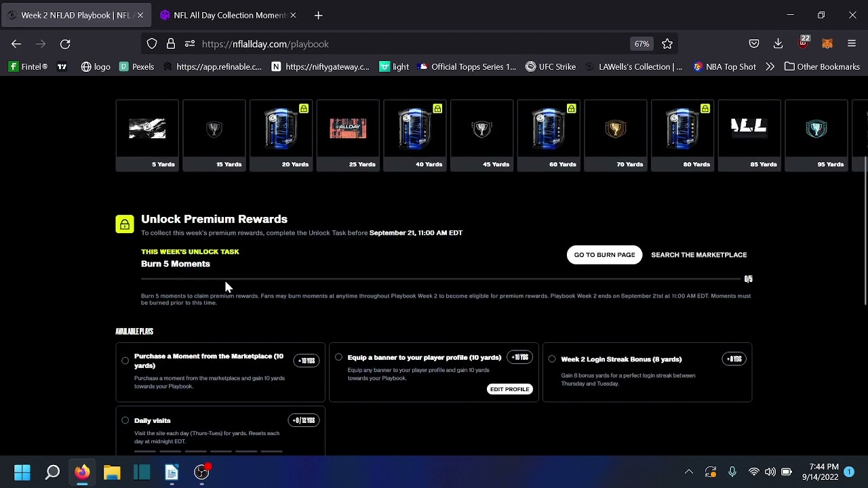Image resolution: width=868 pixels, height=488 pixels.
Task: Select the 5 Yards reward thumbnail
Action: [147, 136]
